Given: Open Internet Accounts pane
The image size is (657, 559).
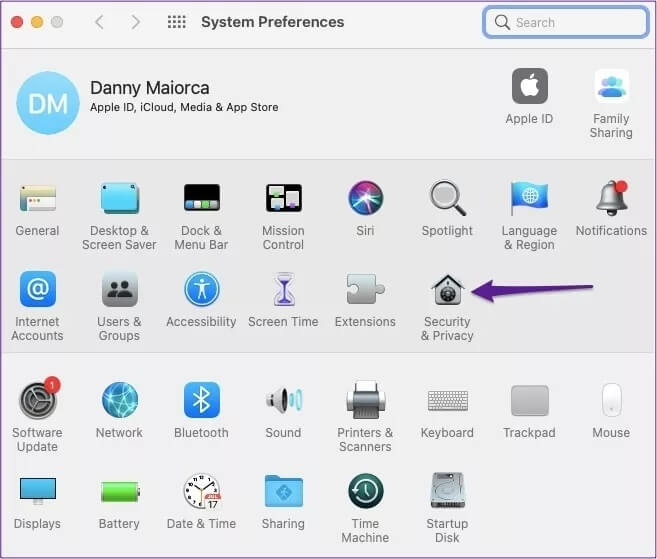Looking at the screenshot, I should click(x=38, y=289).
